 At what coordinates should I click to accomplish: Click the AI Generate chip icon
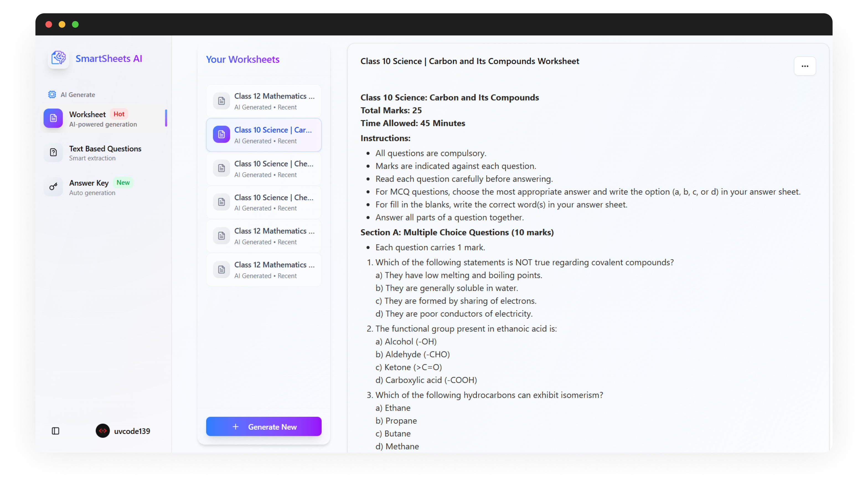click(52, 95)
